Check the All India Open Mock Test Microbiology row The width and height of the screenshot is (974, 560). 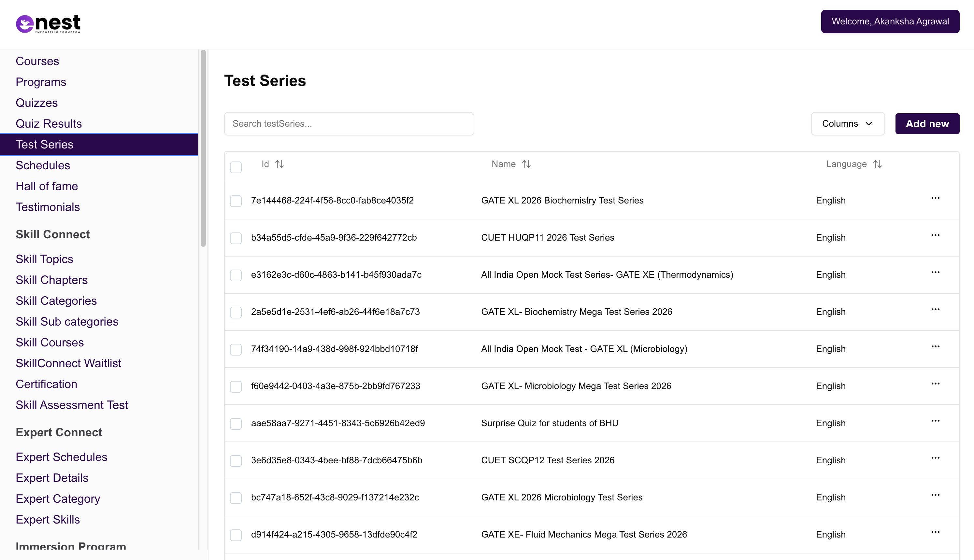(236, 350)
